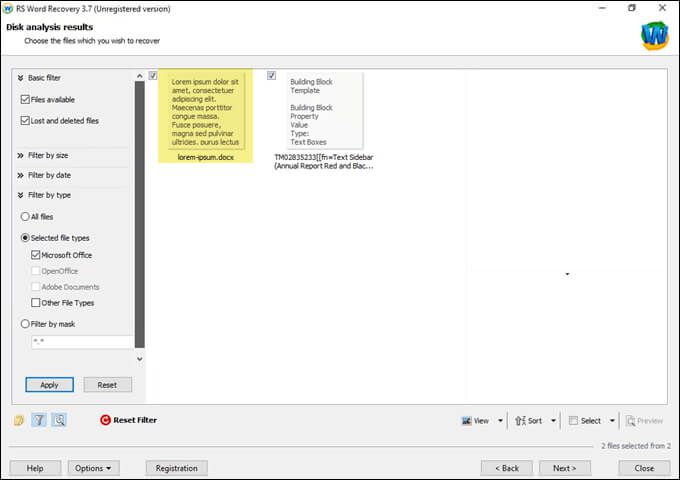Open Registration dialog
This screenshot has width=680, height=480.
(x=177, y=468)
